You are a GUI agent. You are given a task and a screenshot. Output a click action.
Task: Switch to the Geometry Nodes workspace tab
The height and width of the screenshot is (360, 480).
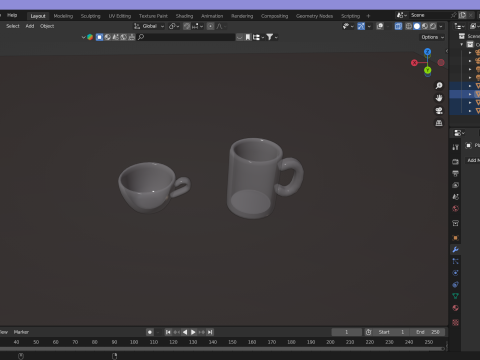(314, 16)
